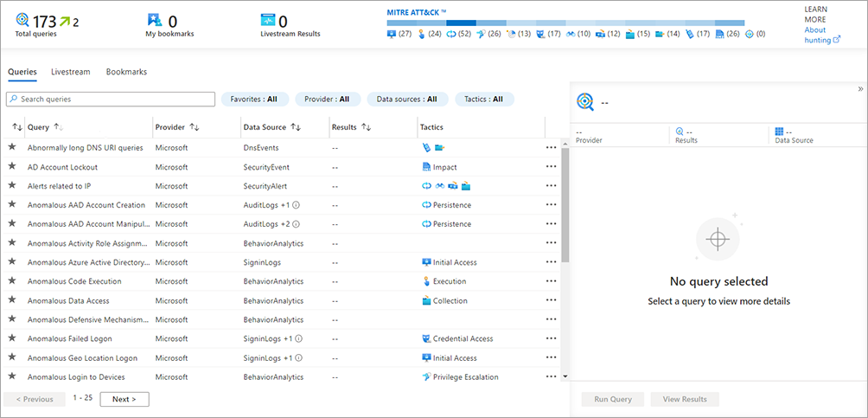
Task: Click Execution icon in Anomalous Code Execution row
Action: pyautogui.click(x=426, y=281)
